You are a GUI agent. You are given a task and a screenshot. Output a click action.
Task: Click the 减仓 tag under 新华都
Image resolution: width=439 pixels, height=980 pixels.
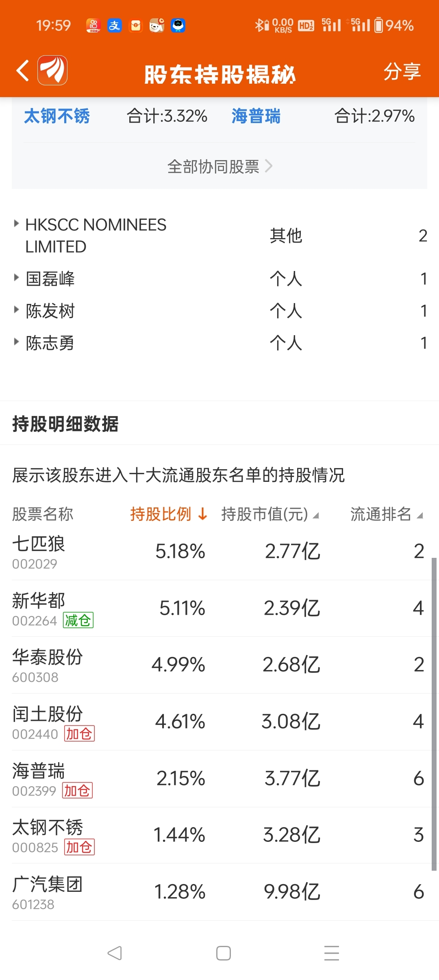coord(78,620)
